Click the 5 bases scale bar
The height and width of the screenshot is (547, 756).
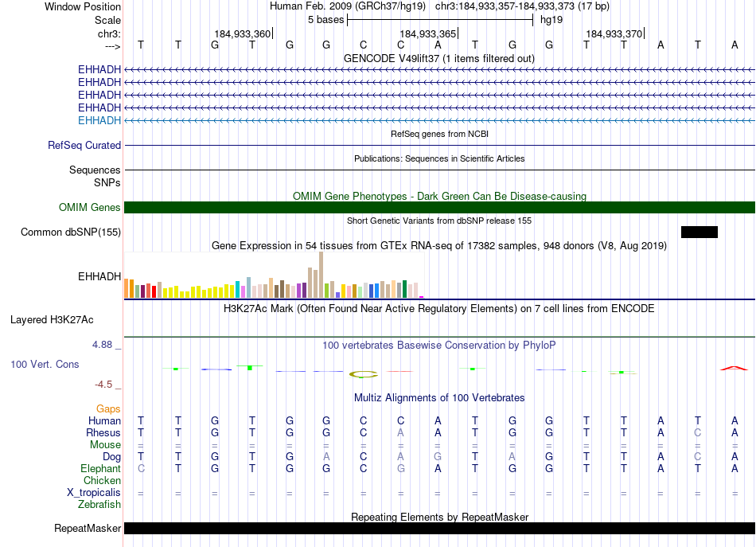[x=439, y=19]
